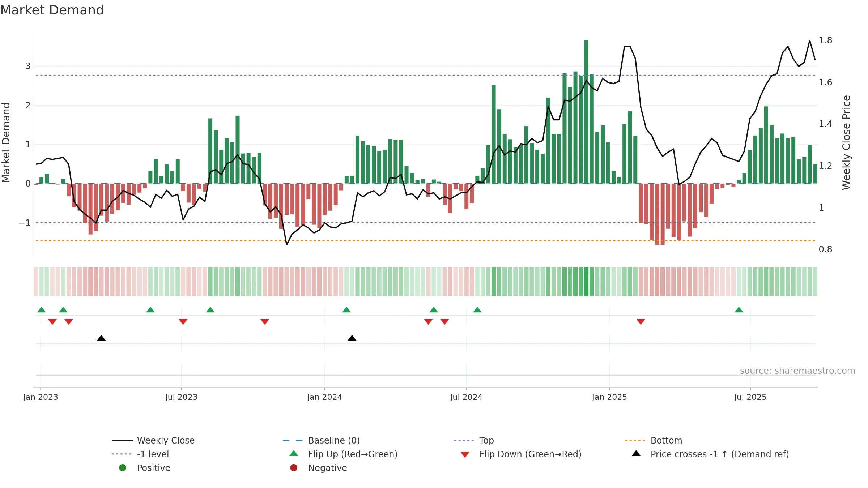868x488 pixels.
Task: Click the Positive legend label
Action: [x=153, y=468]
